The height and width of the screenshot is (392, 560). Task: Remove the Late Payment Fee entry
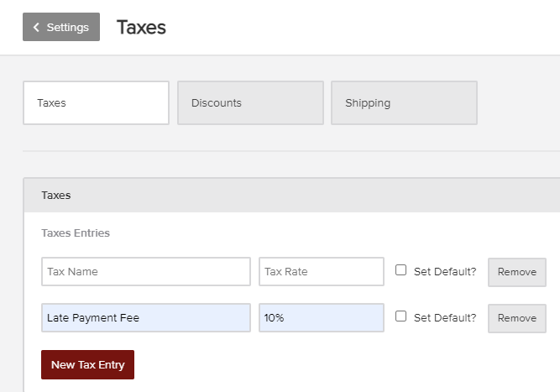click(516, 318)
